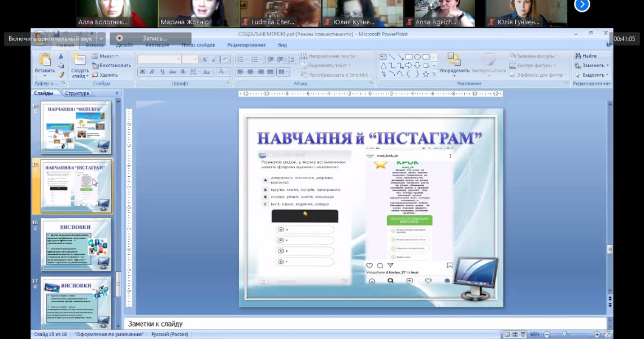644x339 pixels.
Task: Toggle Strikethrough (abc) formatting
Action: pyautogui.click(x=172, y=72)
